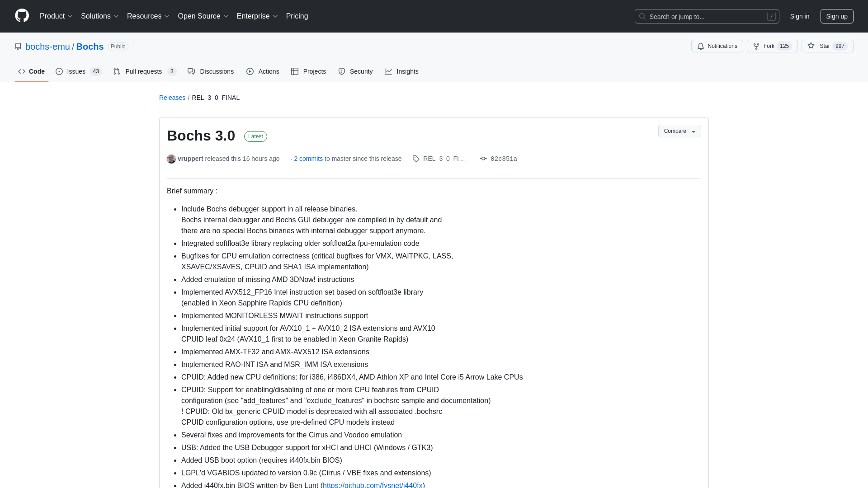View the Insights tab
This screenshot has height=488, width=868.
[401, 71]
